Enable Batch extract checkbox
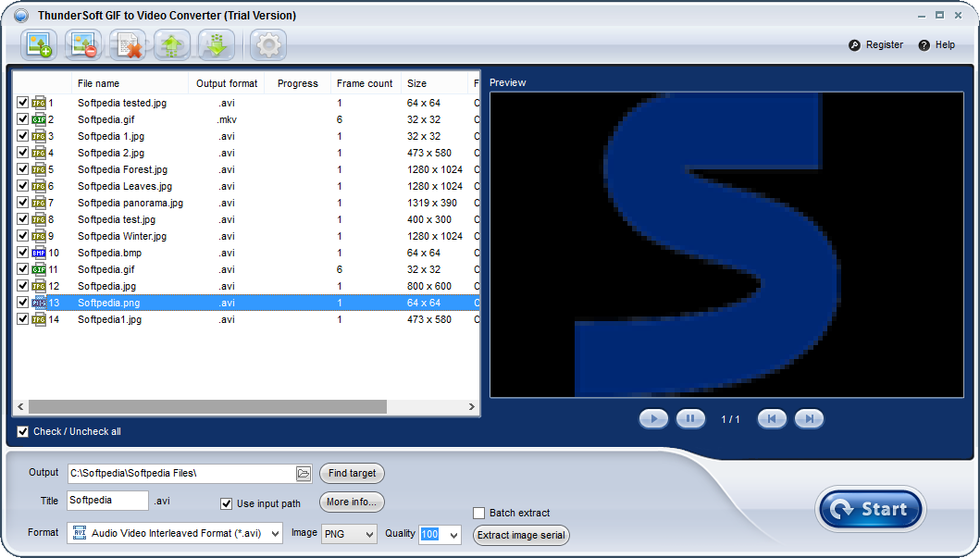The height and width of the screenshot is (558, 980). coord(479,513)
